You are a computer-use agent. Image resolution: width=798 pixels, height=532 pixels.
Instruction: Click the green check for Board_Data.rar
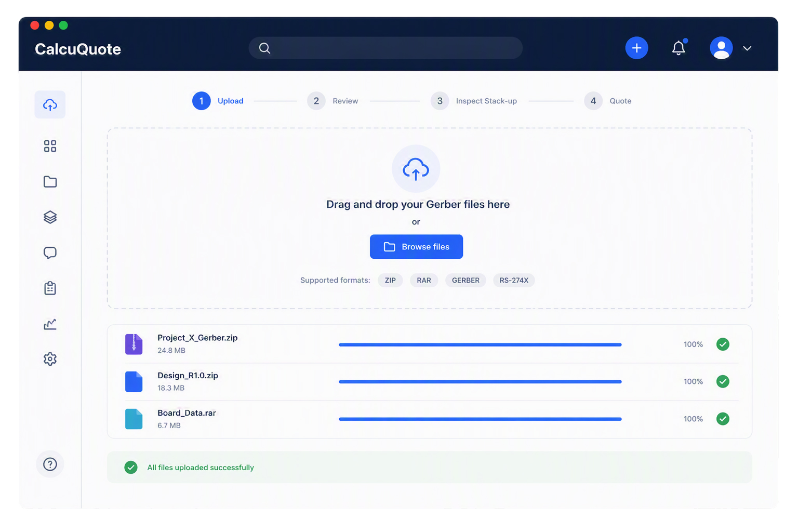coord(723,419)
